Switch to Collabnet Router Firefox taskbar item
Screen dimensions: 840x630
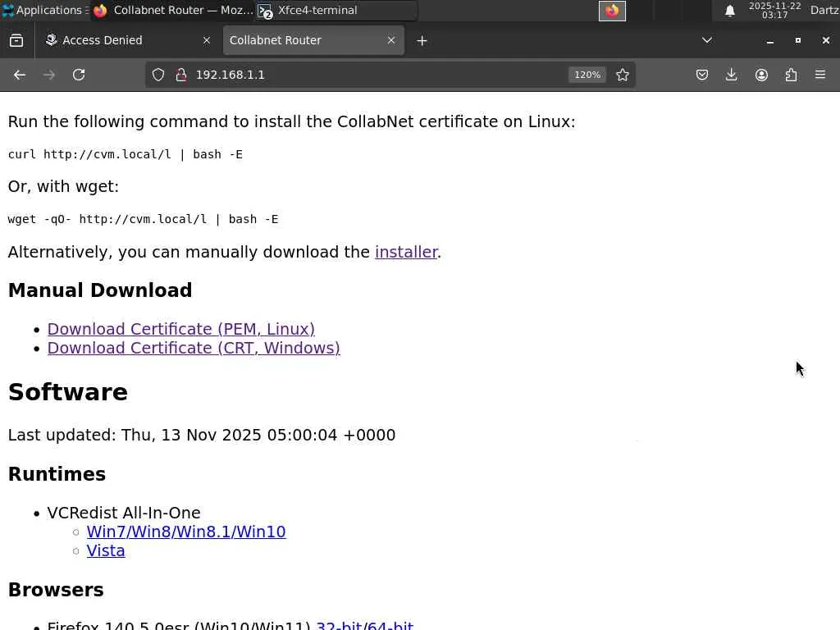[173, 10]
